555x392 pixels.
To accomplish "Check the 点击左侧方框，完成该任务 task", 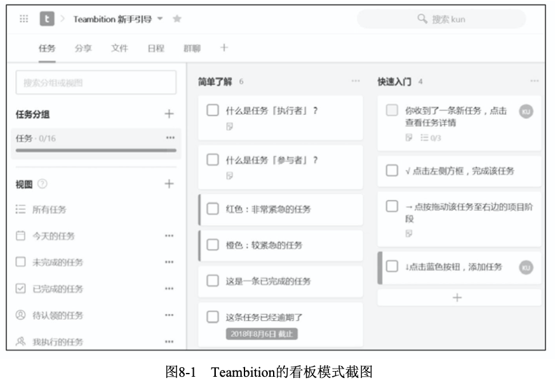I will click(392, 171).
